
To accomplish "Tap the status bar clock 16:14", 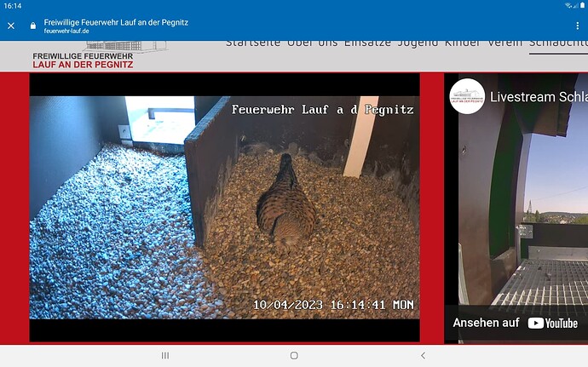I will [x=13, y=6].
